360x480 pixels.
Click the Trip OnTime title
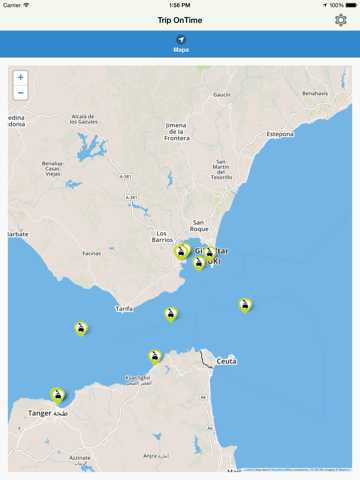point(180,20)
